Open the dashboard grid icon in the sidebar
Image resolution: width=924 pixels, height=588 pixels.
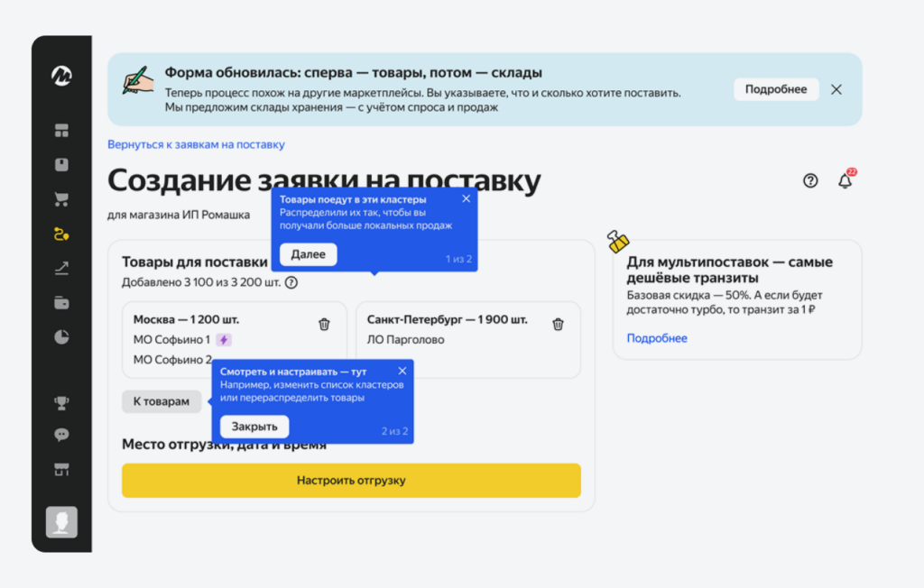(61, 129)
